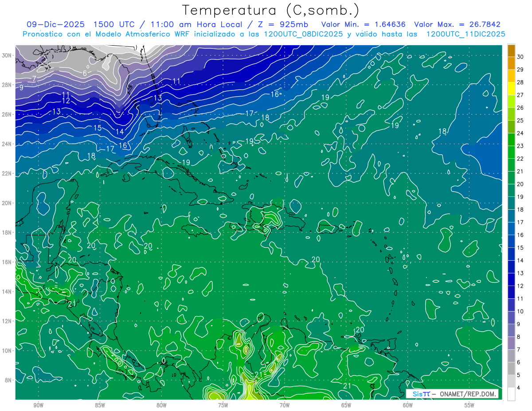Click the dark blue colorbar segment between 11 and 12
532x411 pixels.
tap(511, 292)
